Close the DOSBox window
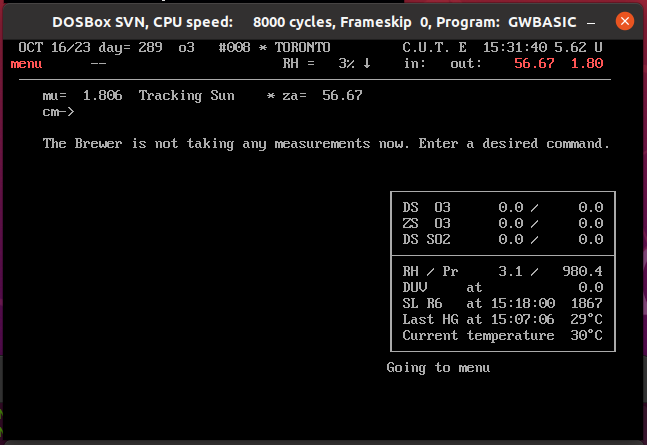The width and height of the screenshot is (647, 445). tap(624, 21)
